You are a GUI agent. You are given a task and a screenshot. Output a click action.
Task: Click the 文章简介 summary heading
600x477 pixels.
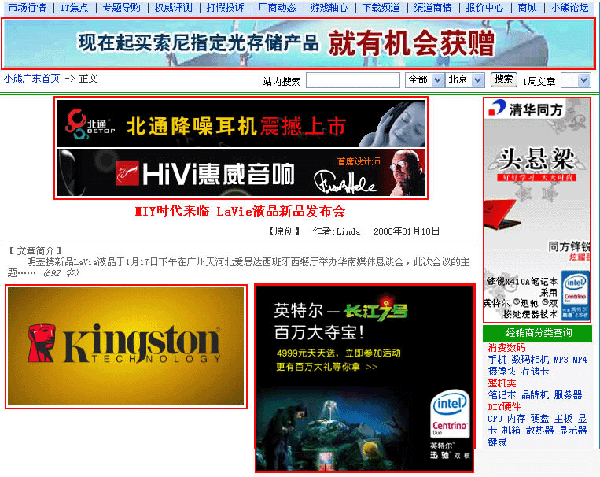pyautogui.click(x=35, y=251)
